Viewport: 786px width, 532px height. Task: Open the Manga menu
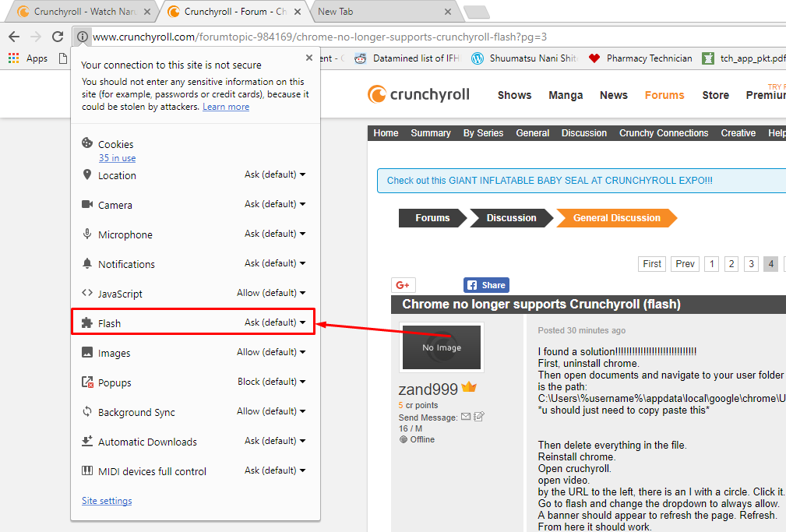click(x=566, y=95)
